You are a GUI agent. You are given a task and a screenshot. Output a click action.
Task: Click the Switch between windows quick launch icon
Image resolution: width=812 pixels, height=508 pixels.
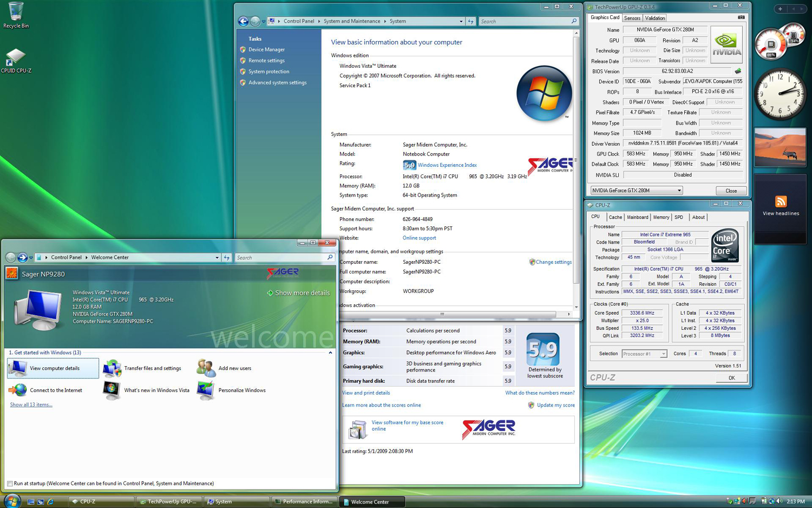pos(40,502)
